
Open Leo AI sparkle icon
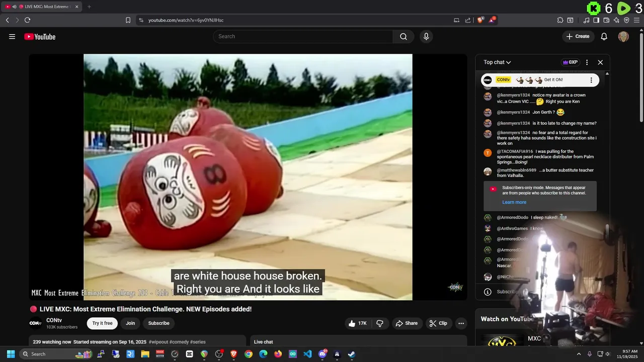click(x=616, y=20)
